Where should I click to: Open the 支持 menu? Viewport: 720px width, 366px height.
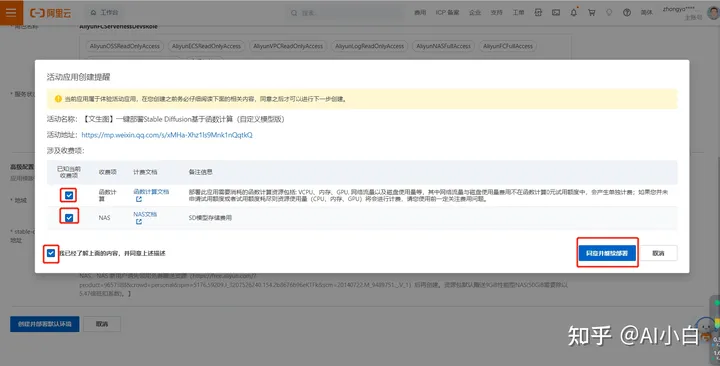tap(496, 12)
